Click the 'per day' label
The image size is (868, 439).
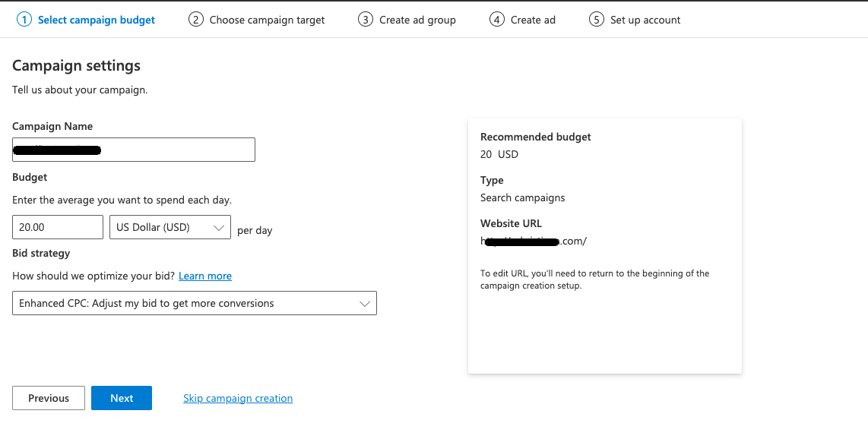pos(255,231)
